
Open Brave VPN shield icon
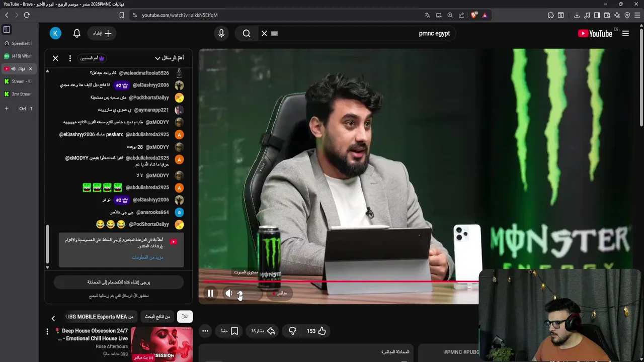tap(627, 15)
